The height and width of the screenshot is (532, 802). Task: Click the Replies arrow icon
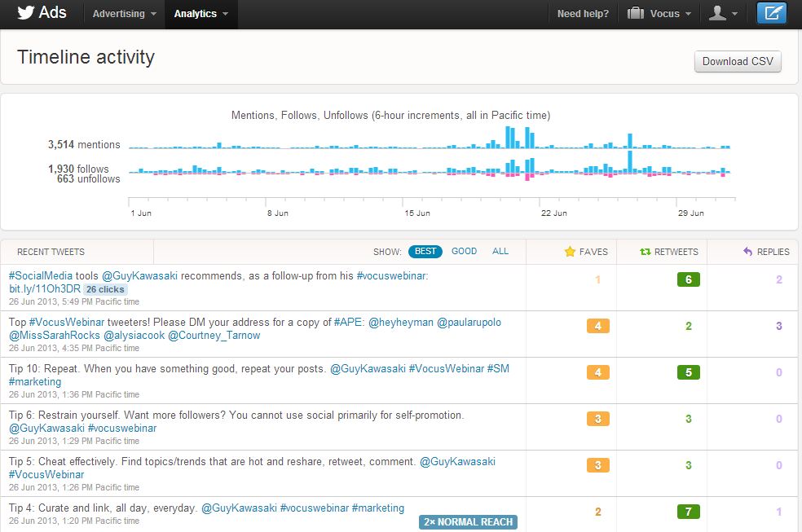[747, 252]
